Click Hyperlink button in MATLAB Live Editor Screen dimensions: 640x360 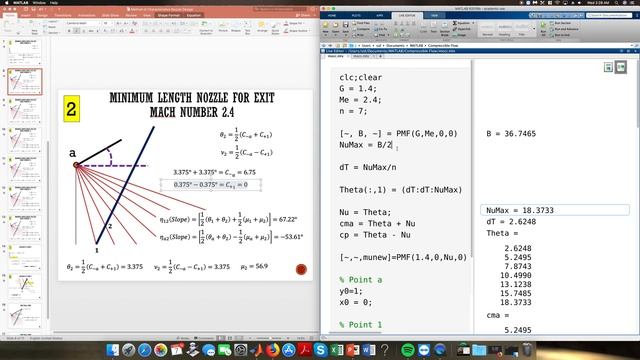click(x=462, y=29)
